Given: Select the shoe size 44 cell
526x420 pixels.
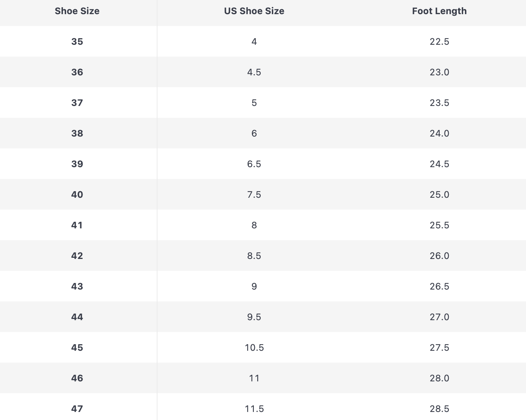Looking at the screenshot, I should click(77, 317).
